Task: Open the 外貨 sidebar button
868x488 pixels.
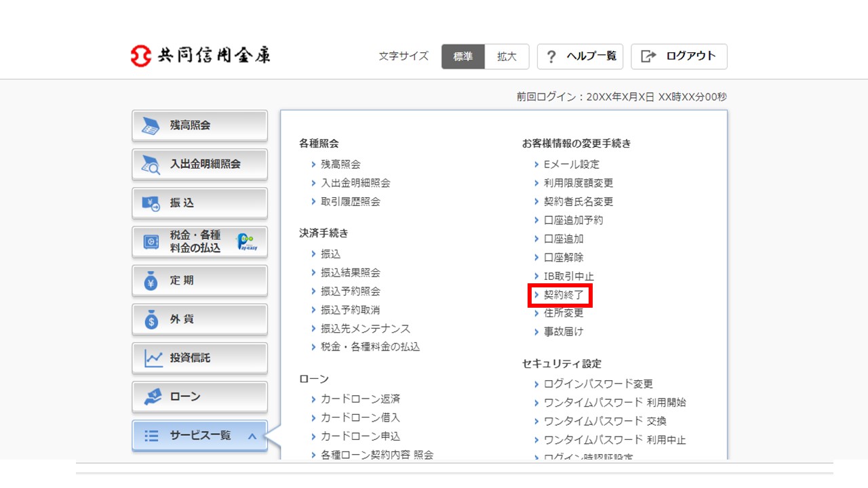Action: [199, 319]
